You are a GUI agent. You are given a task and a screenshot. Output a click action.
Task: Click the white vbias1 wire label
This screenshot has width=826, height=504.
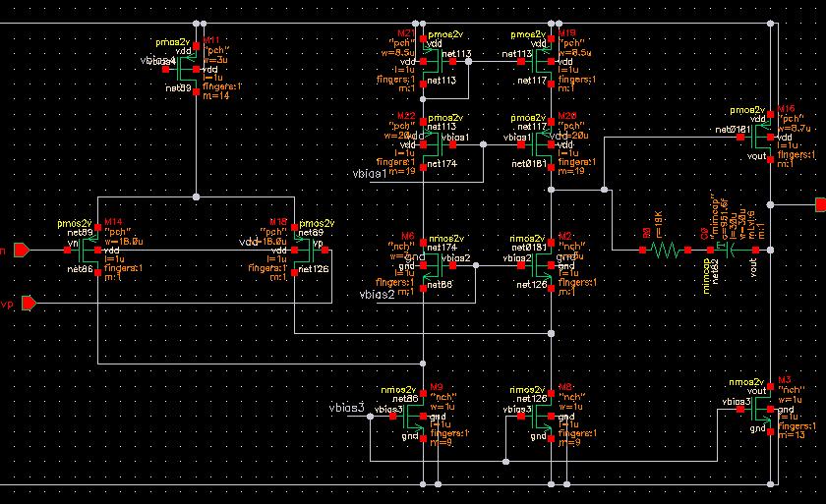point(370,174)
